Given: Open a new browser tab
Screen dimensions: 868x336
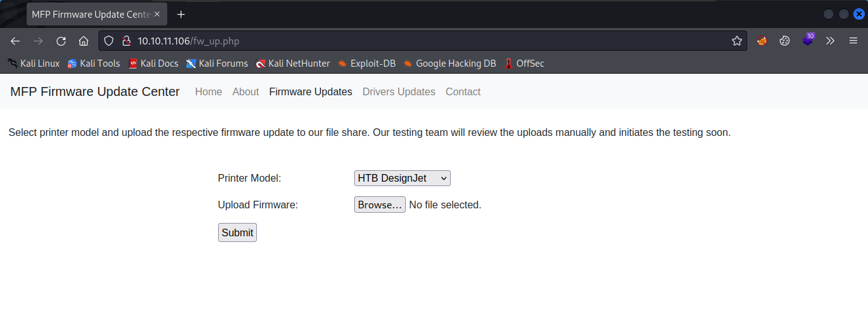Looking at the screenshot, I should (181, 14).
